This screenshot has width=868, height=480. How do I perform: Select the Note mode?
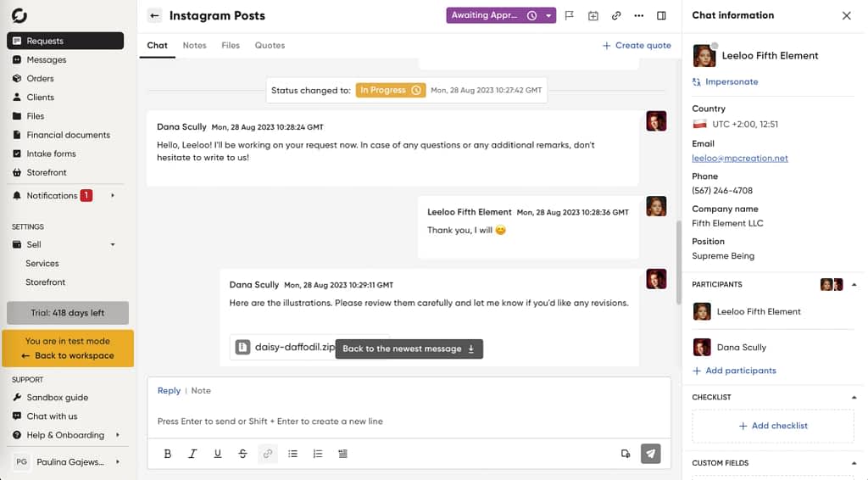click(201, 390)
